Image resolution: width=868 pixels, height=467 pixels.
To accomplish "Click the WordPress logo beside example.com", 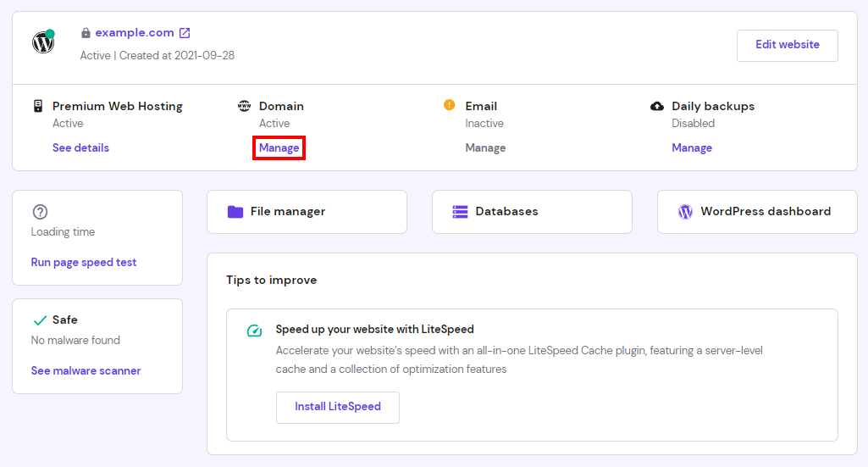I will 42,42.
